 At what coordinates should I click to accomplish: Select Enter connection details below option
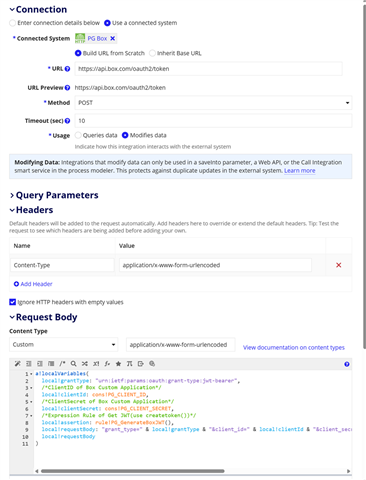tap(13, 23)
